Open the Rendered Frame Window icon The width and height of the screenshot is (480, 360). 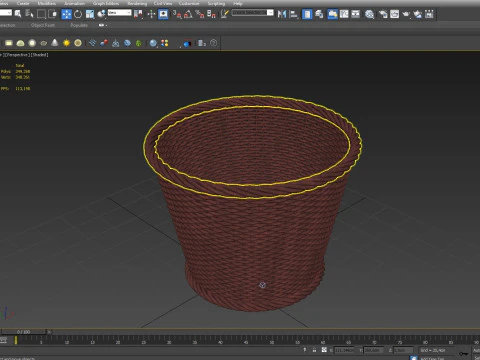click(395, 14)
